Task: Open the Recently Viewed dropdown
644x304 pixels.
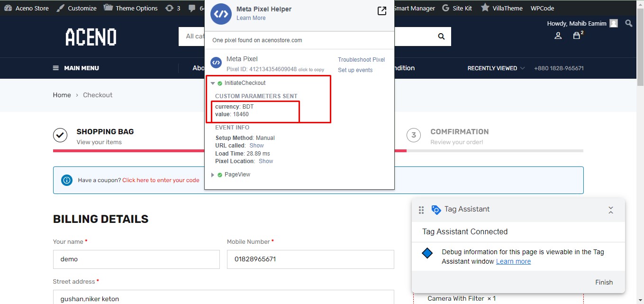Action: tap(496, 68)
